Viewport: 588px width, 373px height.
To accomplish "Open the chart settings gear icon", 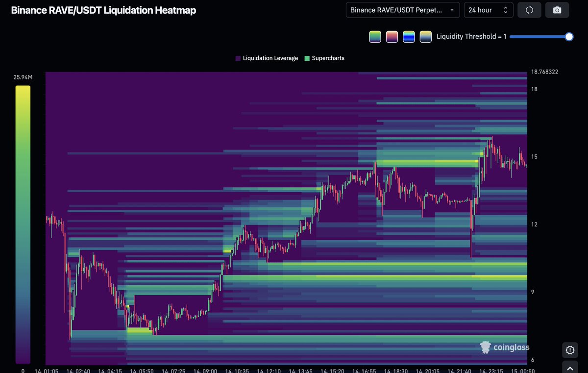I will tap(570, 350).
